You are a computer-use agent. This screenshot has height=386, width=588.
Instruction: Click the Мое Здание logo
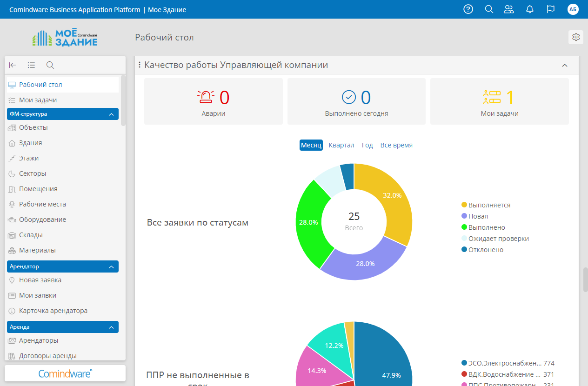pyautogui.click(x=65, y=38)
